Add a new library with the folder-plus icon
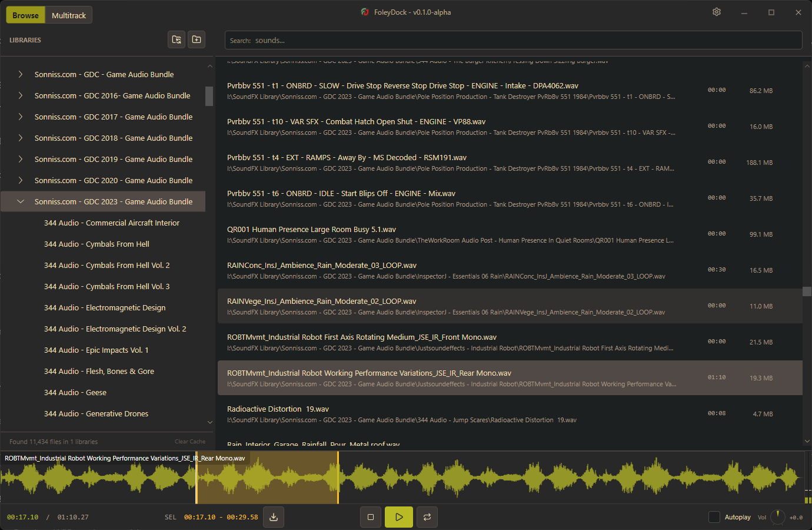Image resolution: width=812 pixels, height=530 pixels. (x=197, y=39)
